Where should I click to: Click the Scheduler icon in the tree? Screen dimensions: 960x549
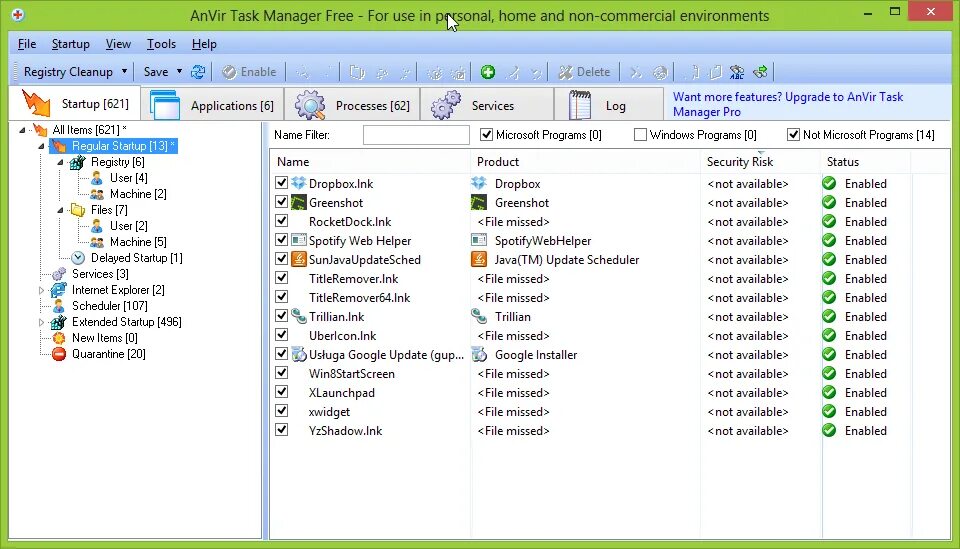59,305
